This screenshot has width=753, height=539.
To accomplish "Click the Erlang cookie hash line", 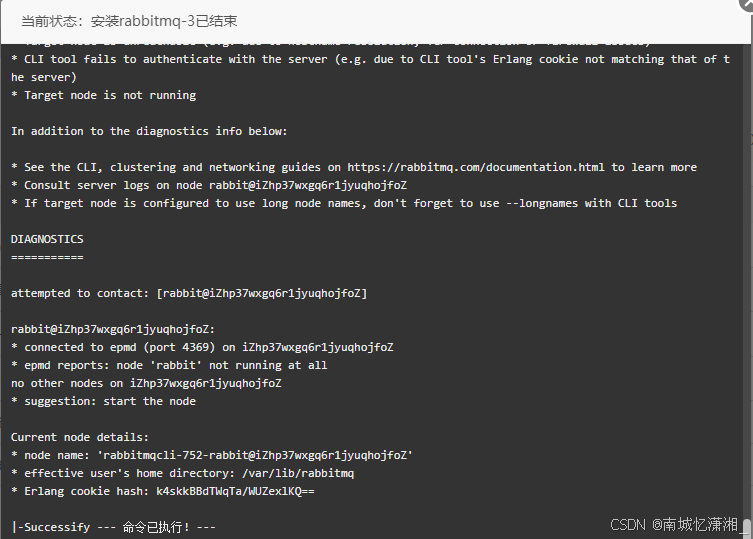I will click(x=162, y=491).
